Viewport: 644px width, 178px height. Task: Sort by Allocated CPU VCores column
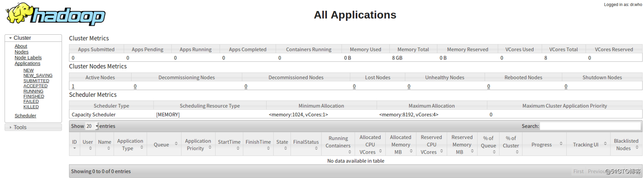370,144
